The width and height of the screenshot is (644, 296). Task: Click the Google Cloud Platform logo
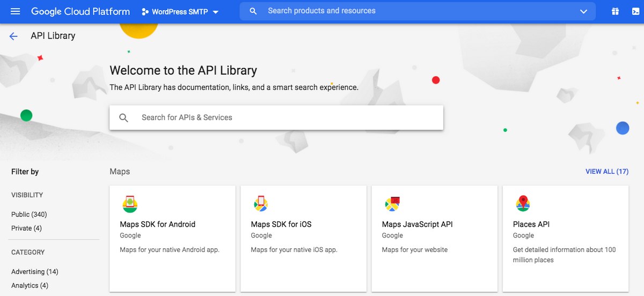(x=80, y=11)
